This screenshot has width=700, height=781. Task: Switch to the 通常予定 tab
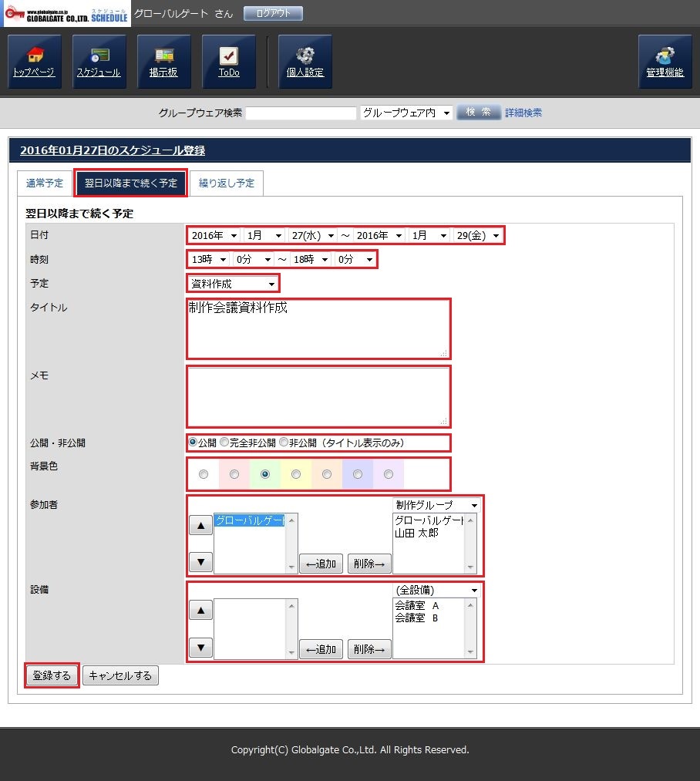[x=45, y=183]
